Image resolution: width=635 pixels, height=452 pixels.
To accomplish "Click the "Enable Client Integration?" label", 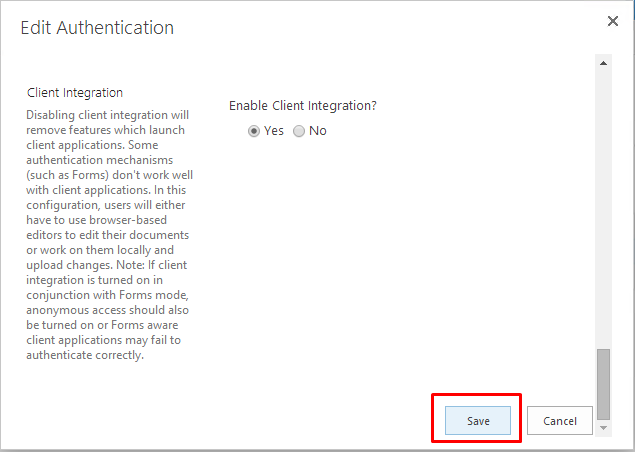I will [303, 106].
